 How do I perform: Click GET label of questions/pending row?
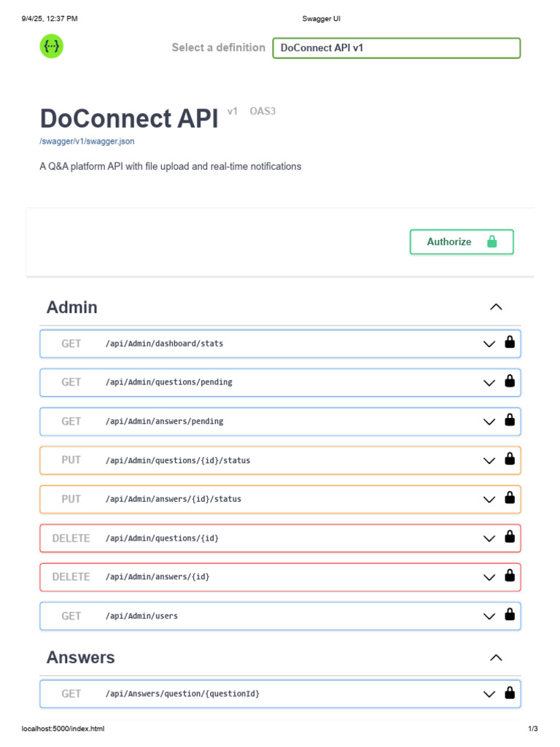click(71, 382)
